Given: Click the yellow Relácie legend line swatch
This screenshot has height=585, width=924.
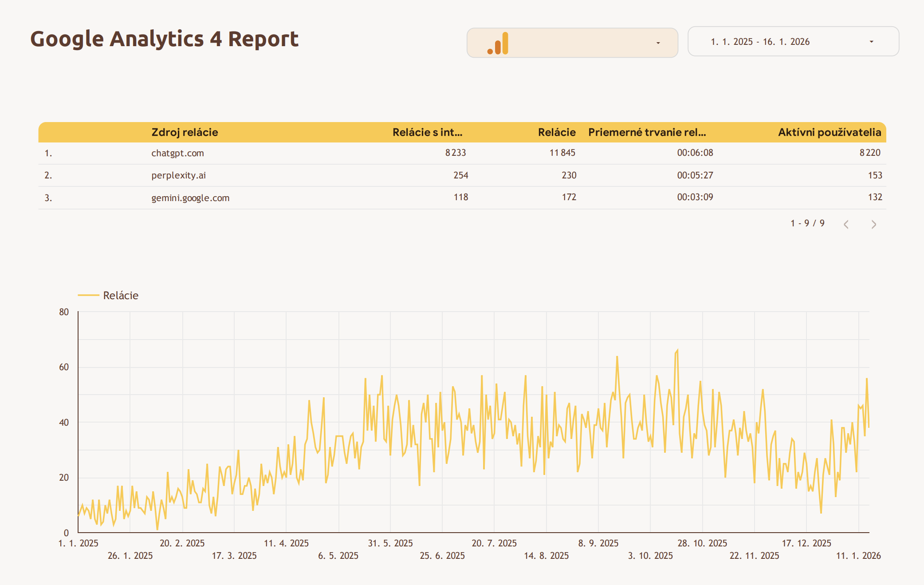Looking at the screenshot, I should click(x=88, y=295).
